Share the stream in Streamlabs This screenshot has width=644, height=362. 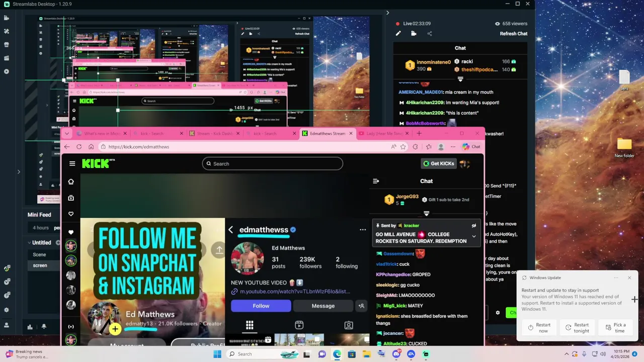[429, 34]
